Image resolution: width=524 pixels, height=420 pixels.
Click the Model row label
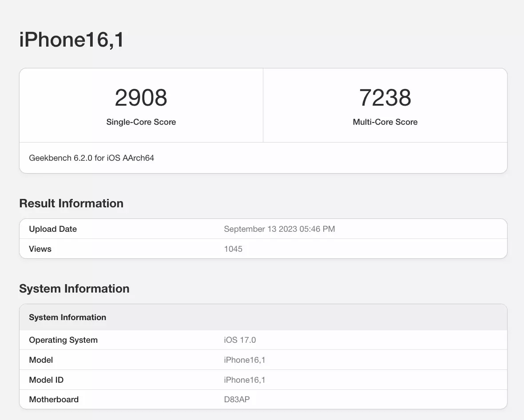click(41, 360)
